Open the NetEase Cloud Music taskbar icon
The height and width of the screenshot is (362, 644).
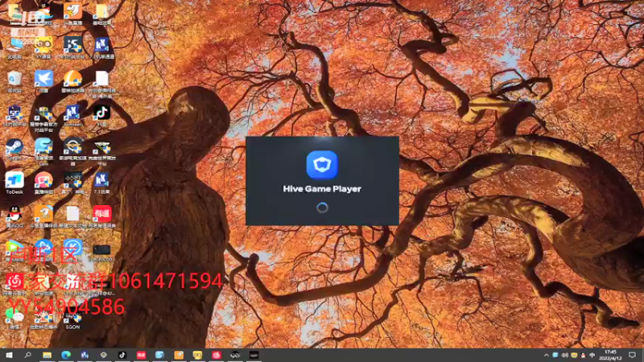tap(217, 355)
